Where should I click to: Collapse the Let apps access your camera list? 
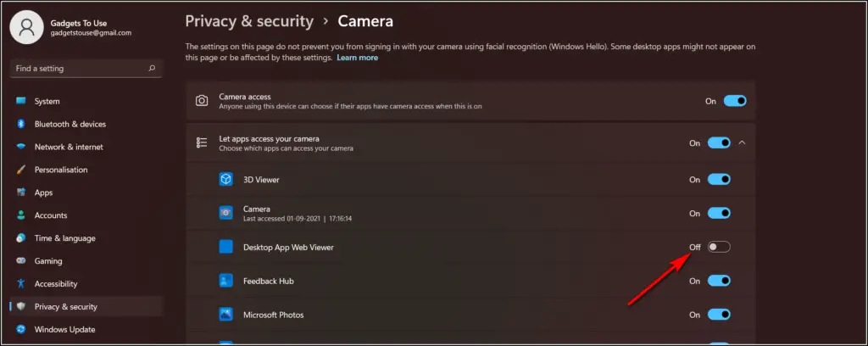tap(743, 142)
